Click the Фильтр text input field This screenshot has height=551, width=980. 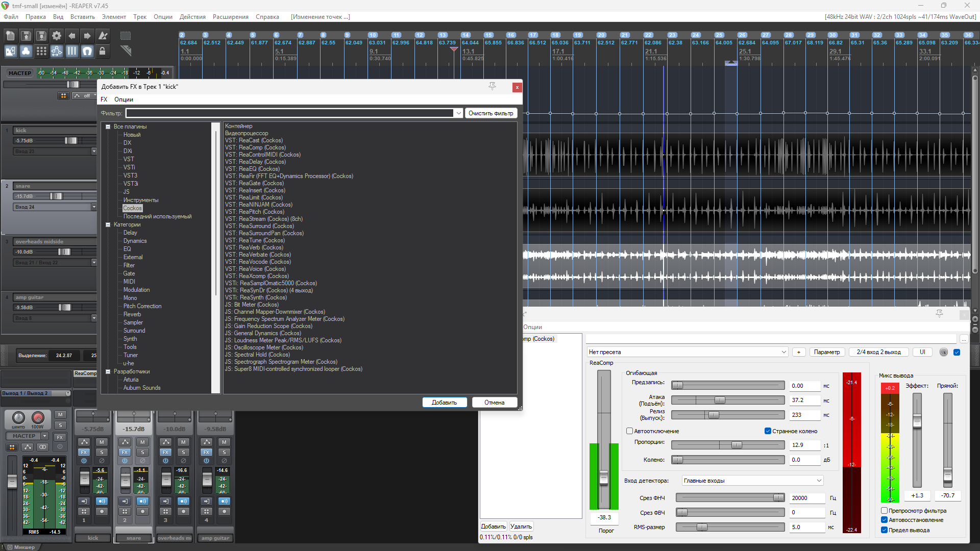point(289,113)
